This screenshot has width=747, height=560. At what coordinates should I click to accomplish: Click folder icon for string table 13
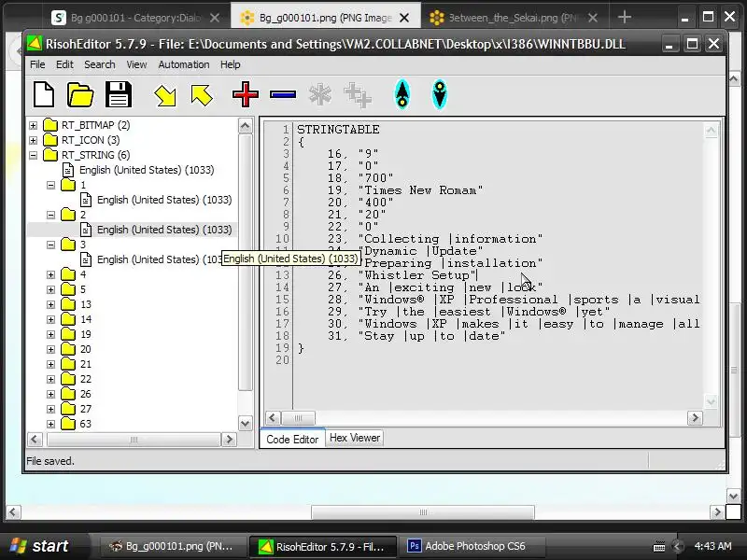pyautogui.click(x=68, y=304)
